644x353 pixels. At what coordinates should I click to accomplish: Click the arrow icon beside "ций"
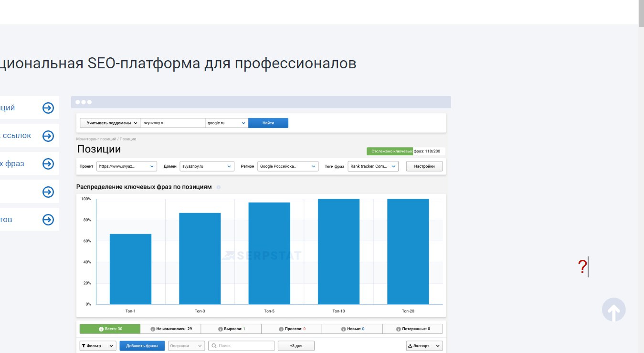pos(48,108)
